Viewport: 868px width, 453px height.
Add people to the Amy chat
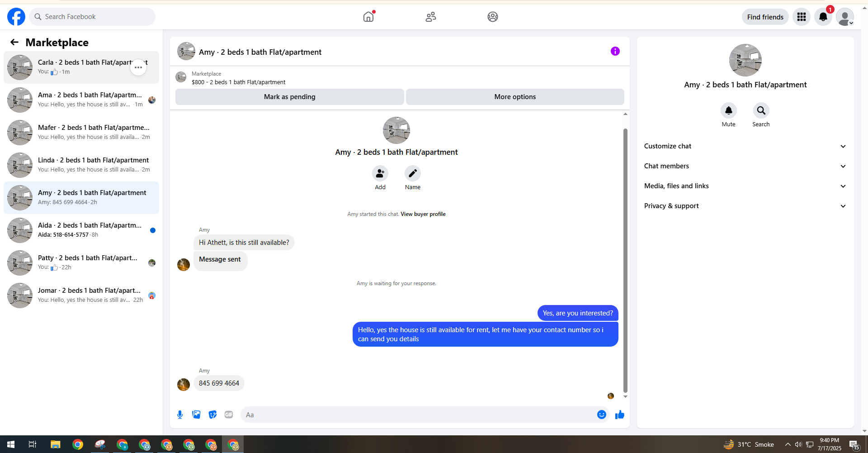point(380,173)
